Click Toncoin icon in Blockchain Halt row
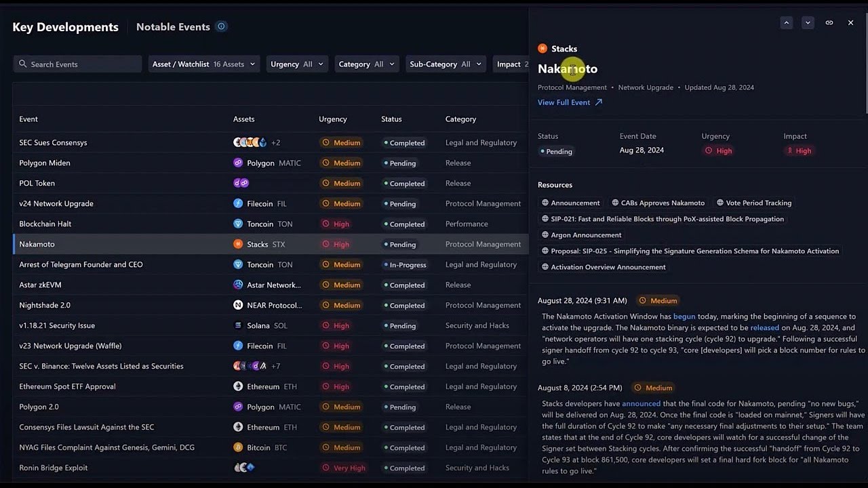 point(238,224)
